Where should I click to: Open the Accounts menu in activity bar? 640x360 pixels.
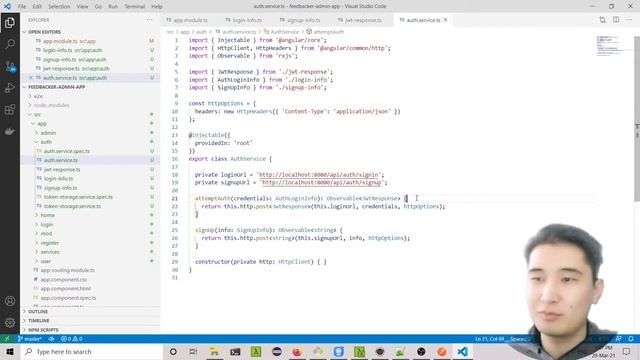(x=10, y=301)
